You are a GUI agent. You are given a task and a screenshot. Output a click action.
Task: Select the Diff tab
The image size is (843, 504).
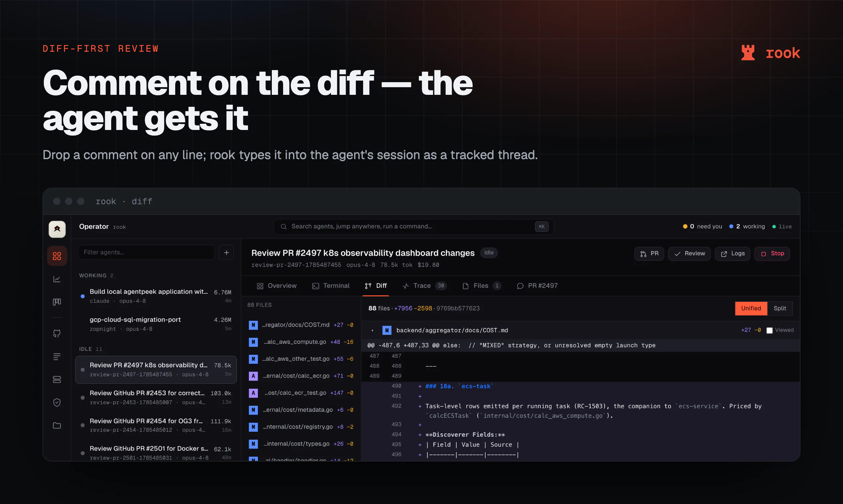376,285
